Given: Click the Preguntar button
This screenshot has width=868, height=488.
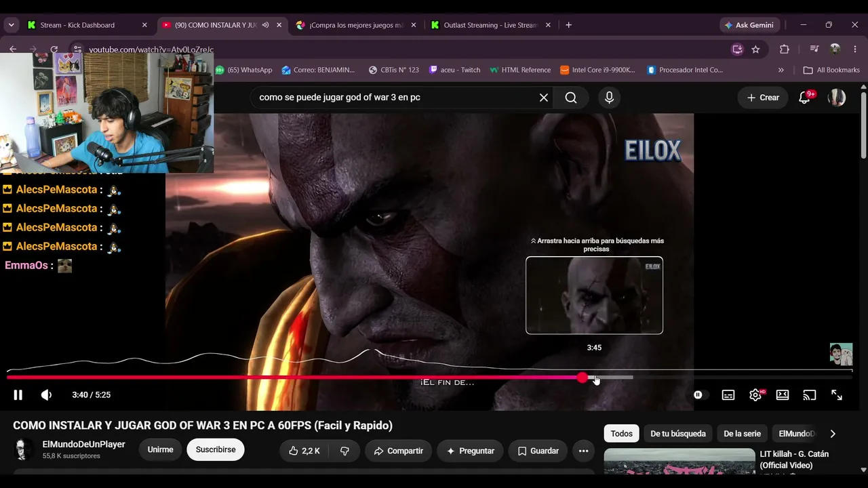Looking at the screenshot, I should [x=470, y=451].
